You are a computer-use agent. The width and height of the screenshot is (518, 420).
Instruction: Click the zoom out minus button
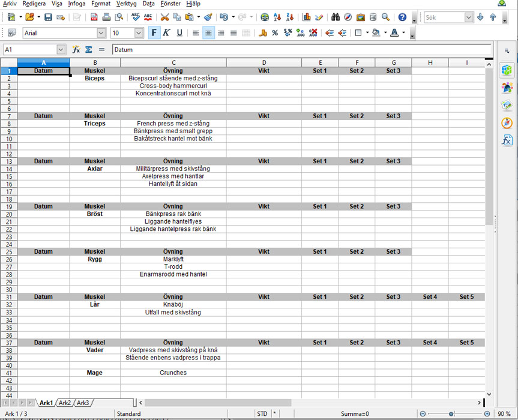click(423, 414)
